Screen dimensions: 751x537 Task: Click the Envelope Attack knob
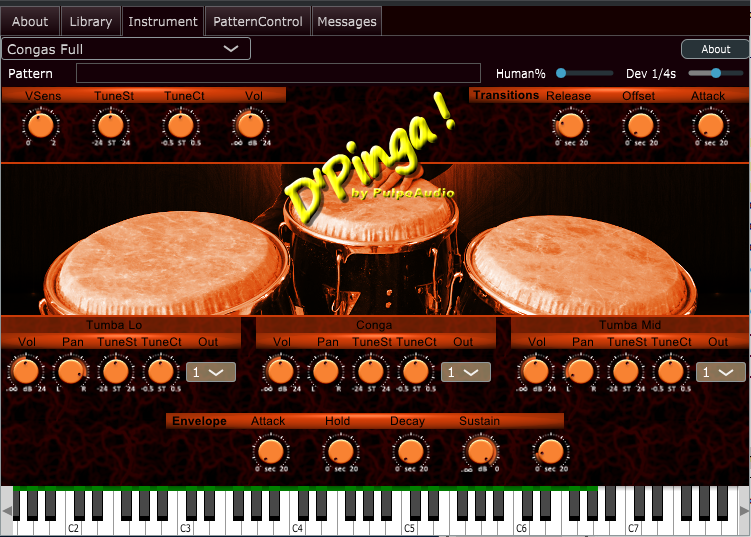[x=271, y=451]
